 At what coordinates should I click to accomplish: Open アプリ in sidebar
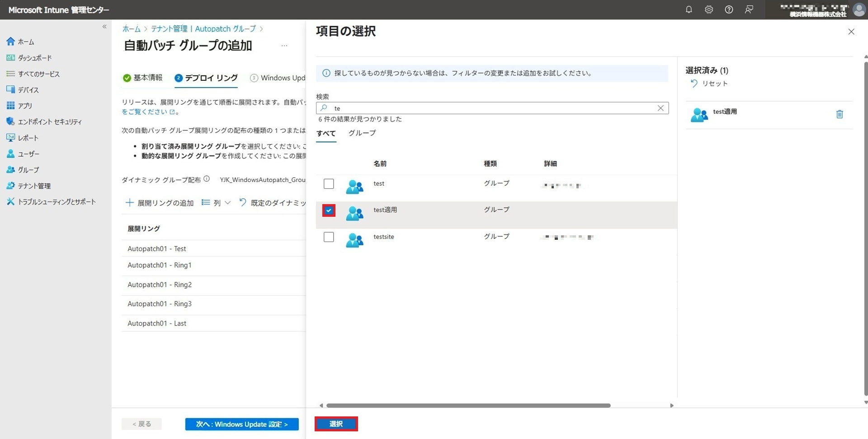(19, 106)
